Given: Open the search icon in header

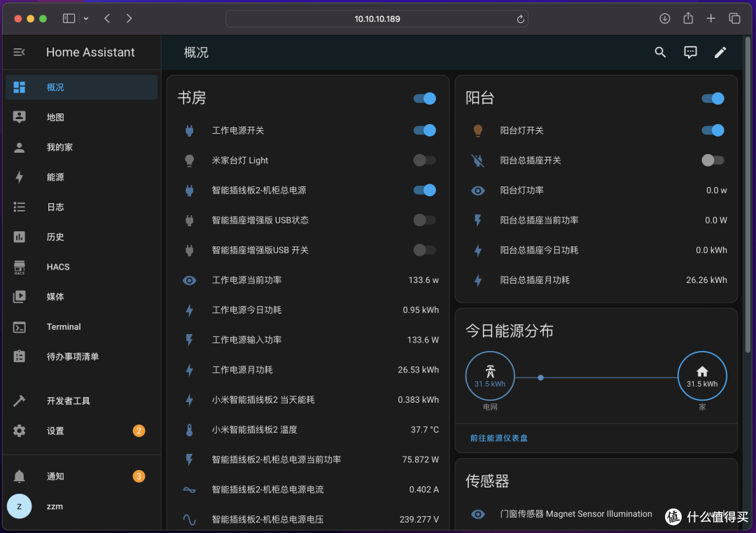Looking at the screenshot, I should pyautogui.click(x=660, y=52).
